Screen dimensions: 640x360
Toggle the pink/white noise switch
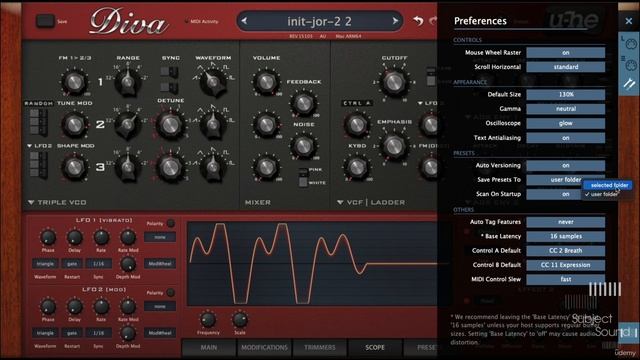(x=303, y=177)
